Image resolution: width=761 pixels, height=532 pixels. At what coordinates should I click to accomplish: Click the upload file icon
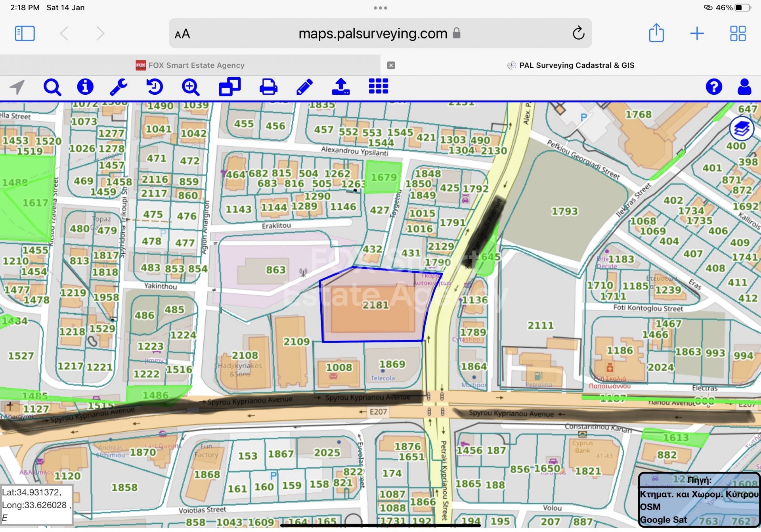coord(340,87)
